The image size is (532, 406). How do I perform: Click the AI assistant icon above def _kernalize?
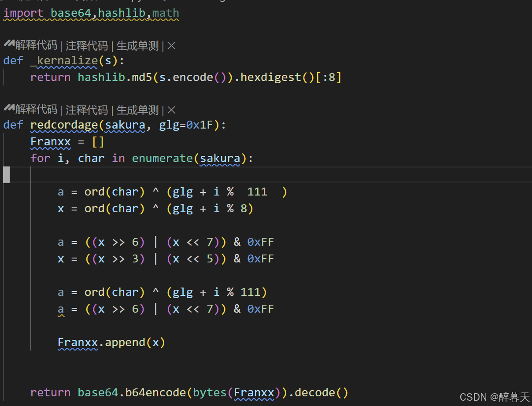tap(9, 44)
